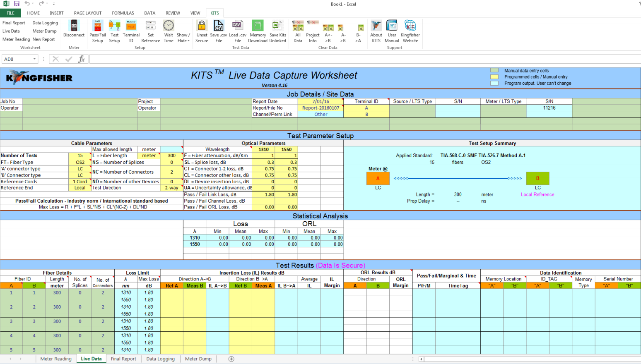Expand the Show / Hide dropdown
The image size is (641, 364).
click(x=183, y=38)
